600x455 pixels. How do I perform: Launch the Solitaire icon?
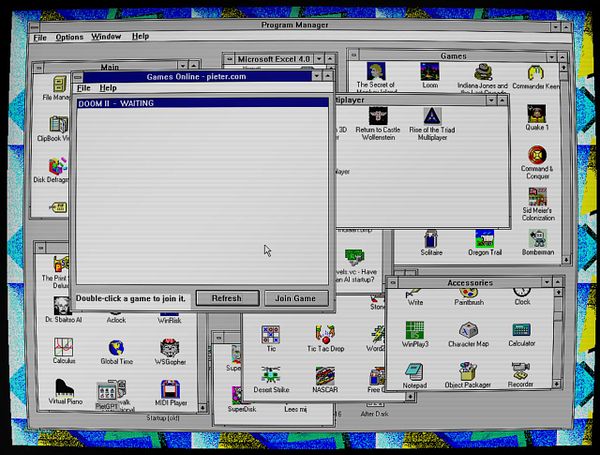click(431, 239)
